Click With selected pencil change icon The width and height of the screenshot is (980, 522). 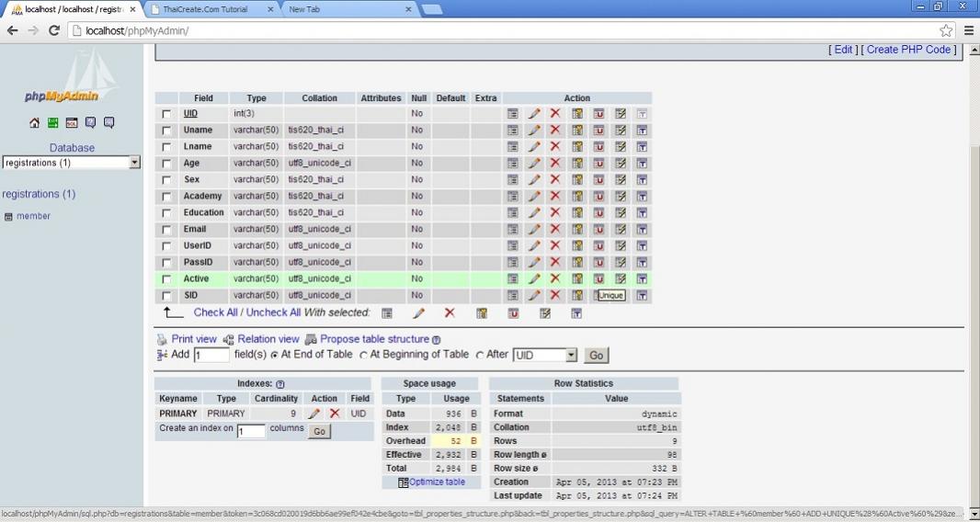(418, 313)
